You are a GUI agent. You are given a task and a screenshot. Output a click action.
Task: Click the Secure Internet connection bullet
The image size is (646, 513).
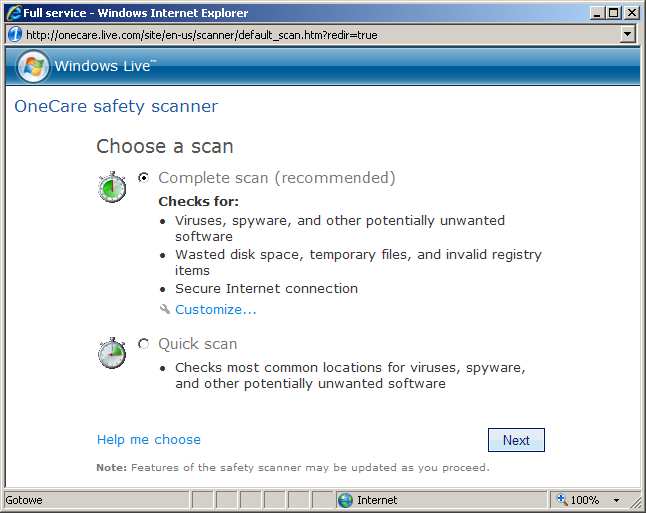pos(267,288)
